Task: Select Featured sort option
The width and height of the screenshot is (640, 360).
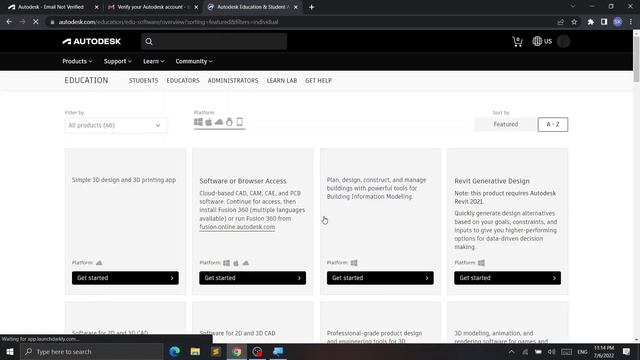Action: (x=506, y=124)
